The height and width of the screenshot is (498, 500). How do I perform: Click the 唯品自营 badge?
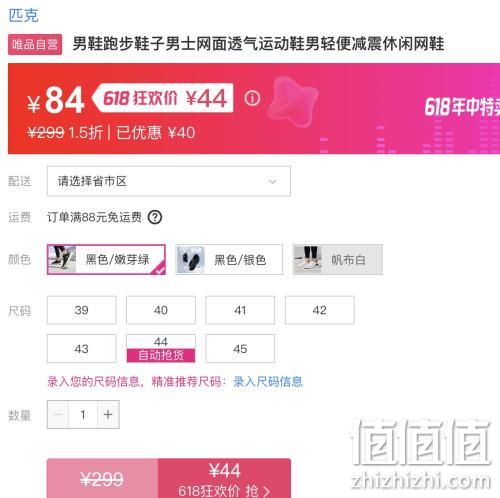pyautogui.click(x=35, y=44)
